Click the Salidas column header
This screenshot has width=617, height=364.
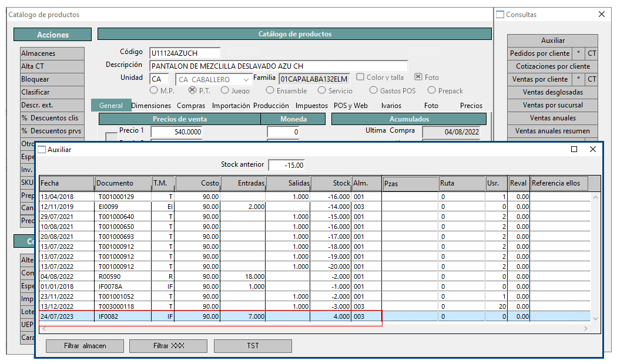click(x=288, y=183)
